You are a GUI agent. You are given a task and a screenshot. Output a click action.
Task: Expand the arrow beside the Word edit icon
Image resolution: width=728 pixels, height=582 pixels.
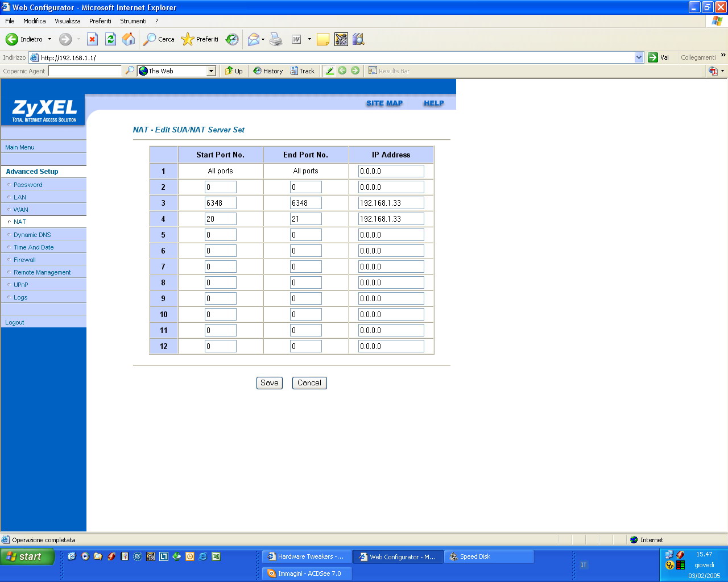(x=309, y=39)
